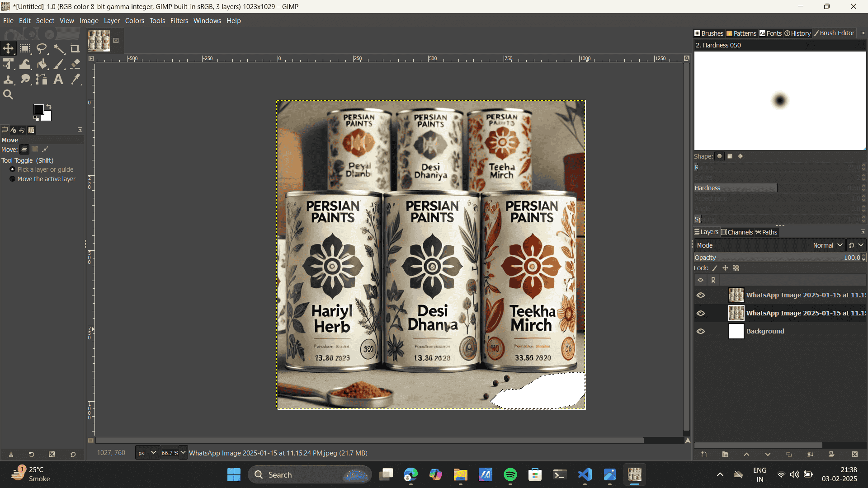Select the Rectangle Select tool
Image resolution: width=868 pixels, height=488 pixels.
25,48
